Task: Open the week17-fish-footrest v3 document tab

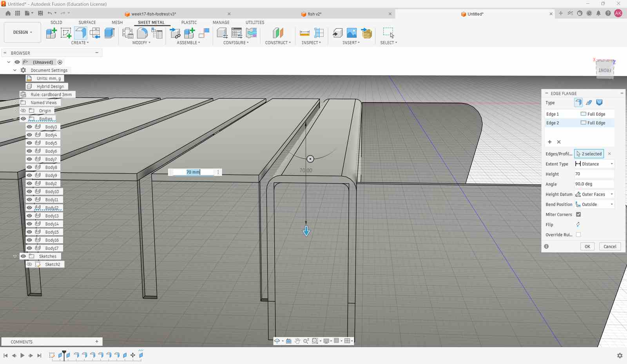Action: pyautogui.click(x=153, y=14)
